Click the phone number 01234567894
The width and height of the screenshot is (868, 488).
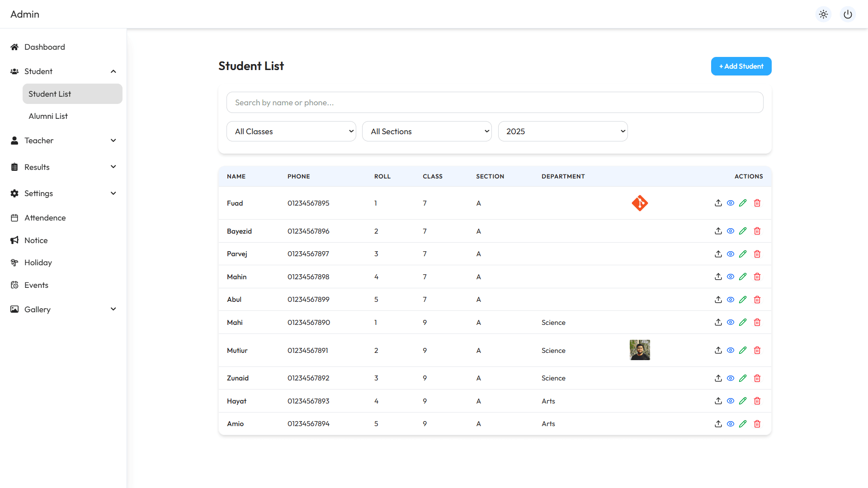point(308,424)
